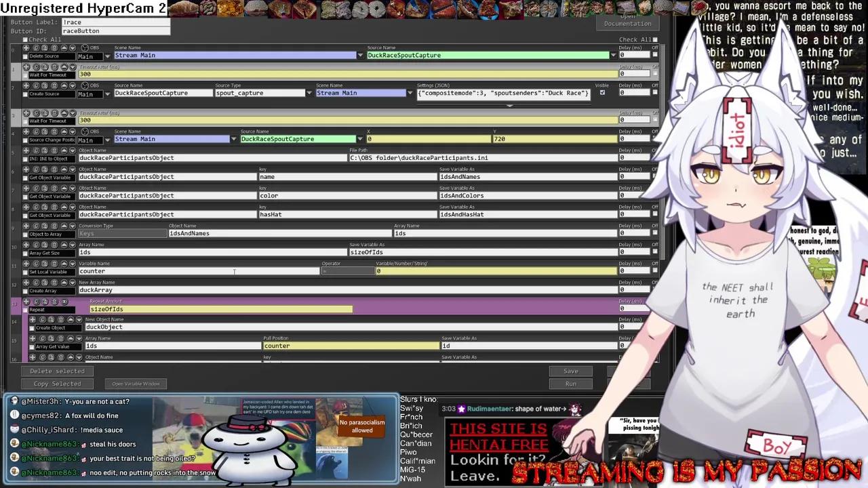
Task: Move hasHat Get Object Variable action down
Action: tap(73, 207)
